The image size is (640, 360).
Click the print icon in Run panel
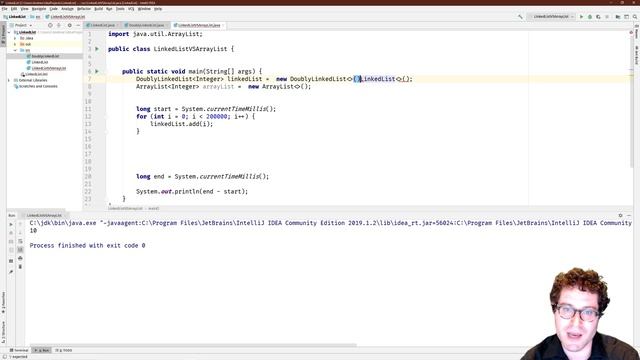(x=20, y=258)
